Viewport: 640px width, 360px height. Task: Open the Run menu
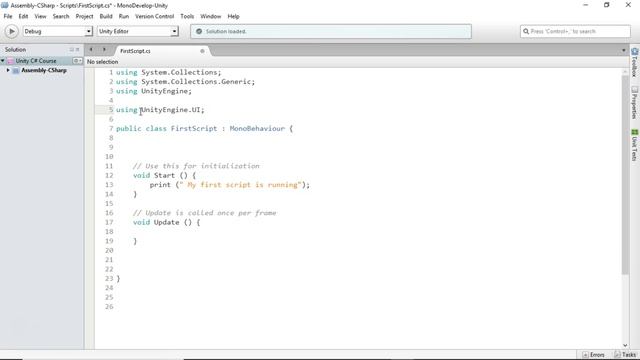coord(124,16)
